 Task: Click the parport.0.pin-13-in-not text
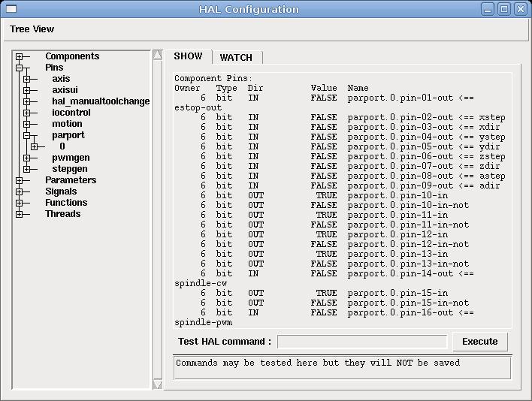pos(408,264)
